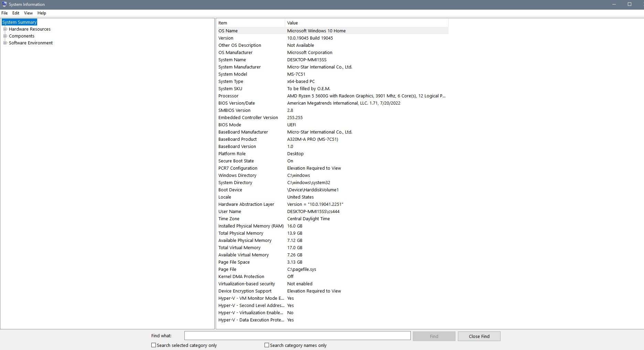The height and width of the screenshot is (350, 644).
Task: Click the Item column header
Action: (223, 23)
